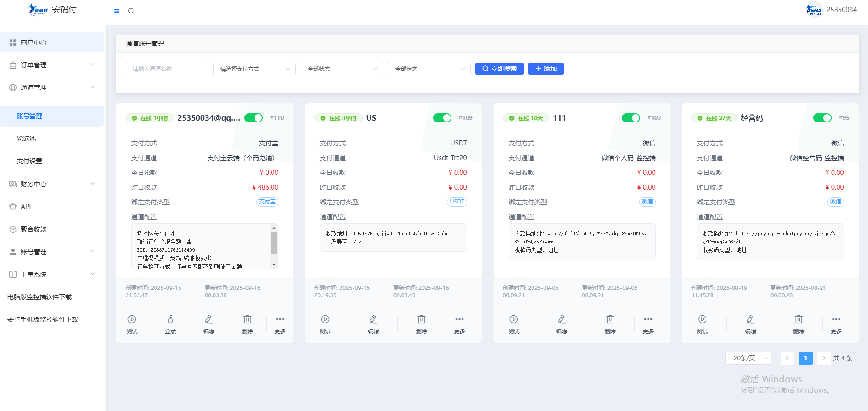The image size is (868, 411).
Task: Open more options on 经营码 card
Action: pos(836,324)
